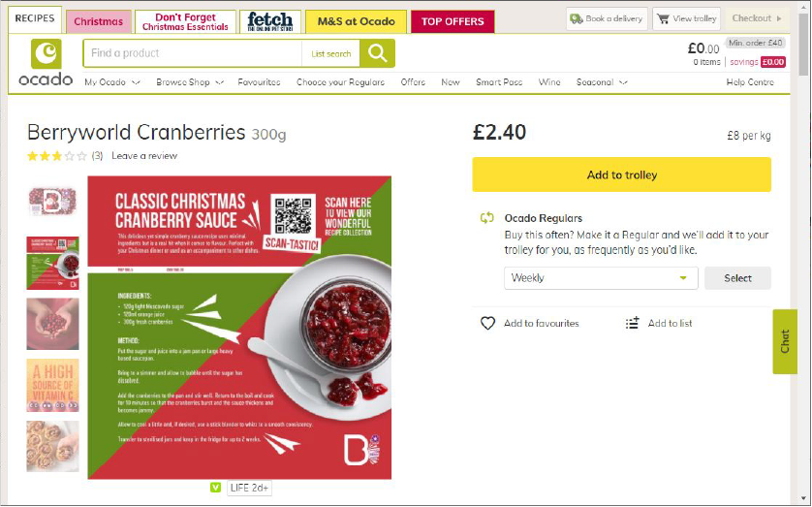Image resolution: width=812 pixels, height=507 pixels.
Task: Expand the Weekly frequency dropdown
Action: tap(601, 278)
